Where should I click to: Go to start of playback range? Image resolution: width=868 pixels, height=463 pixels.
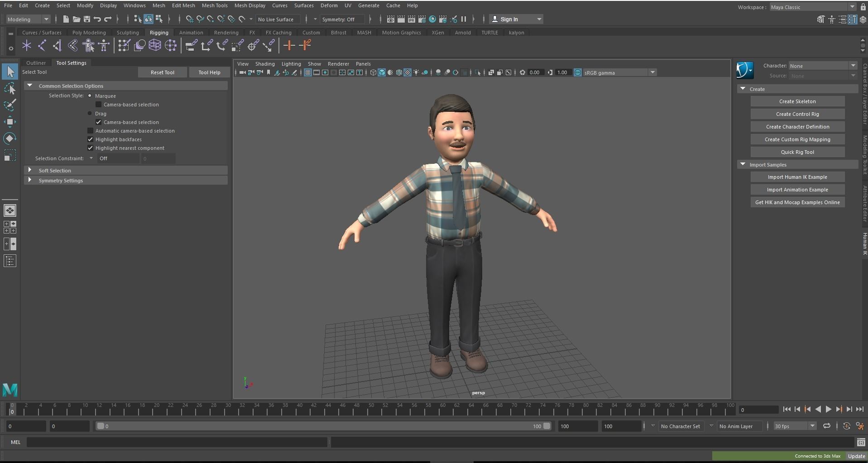787,409
